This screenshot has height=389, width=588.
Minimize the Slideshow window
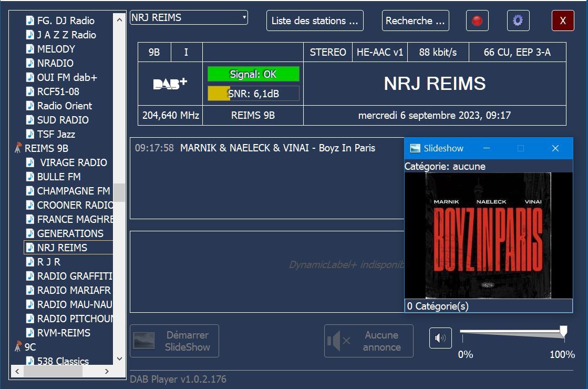click(487, 148)
